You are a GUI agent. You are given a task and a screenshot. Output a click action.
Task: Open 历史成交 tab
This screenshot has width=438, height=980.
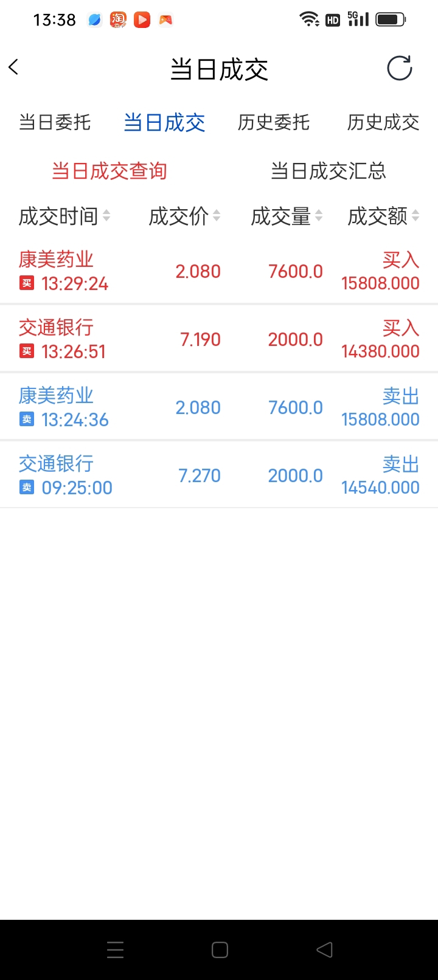pos(383,122)
